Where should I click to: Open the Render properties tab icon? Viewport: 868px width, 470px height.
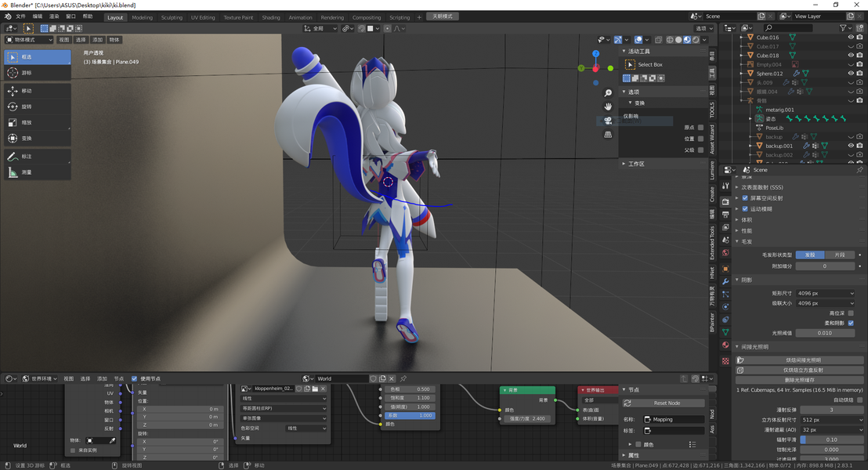(725, 201)
